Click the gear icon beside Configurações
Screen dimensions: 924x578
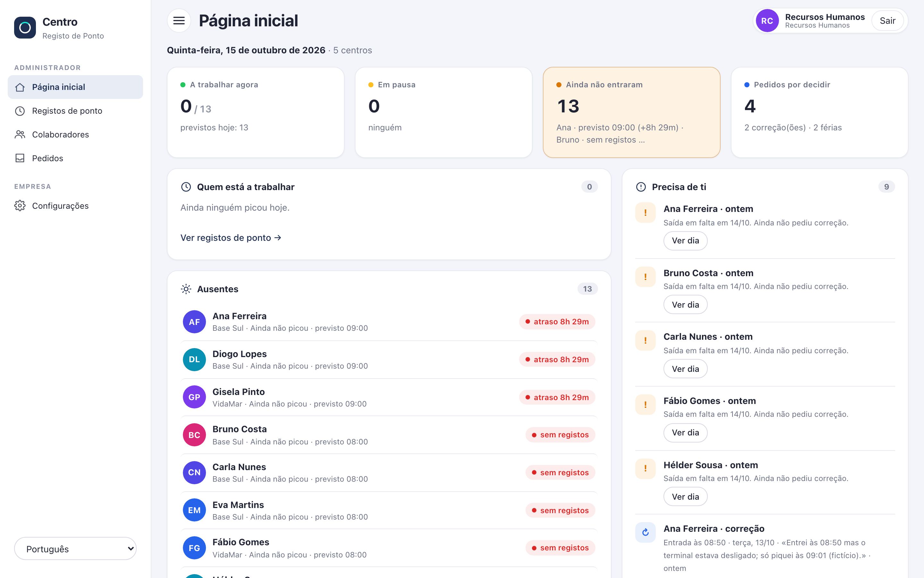coord(20,206)
